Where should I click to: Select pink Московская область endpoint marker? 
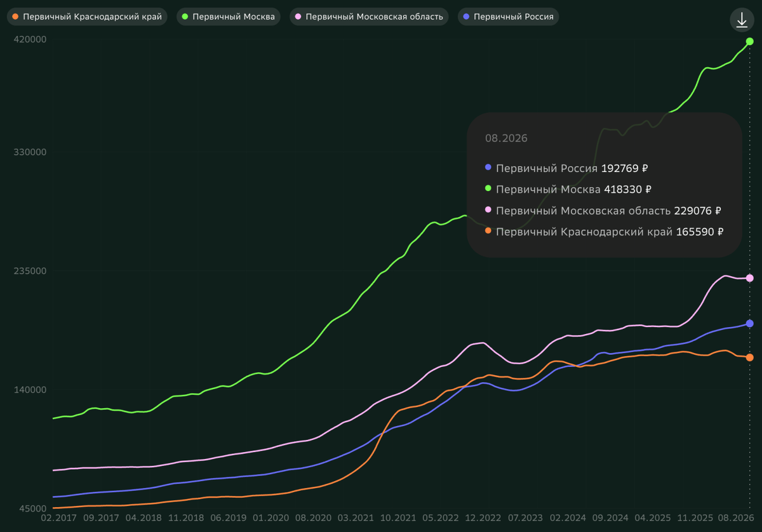point(749,278)
